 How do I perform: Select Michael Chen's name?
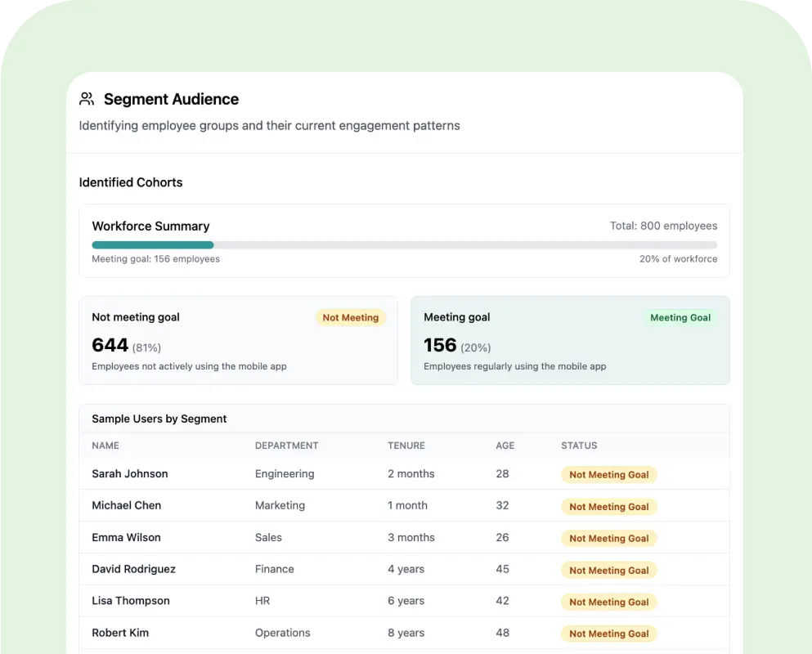127,505
